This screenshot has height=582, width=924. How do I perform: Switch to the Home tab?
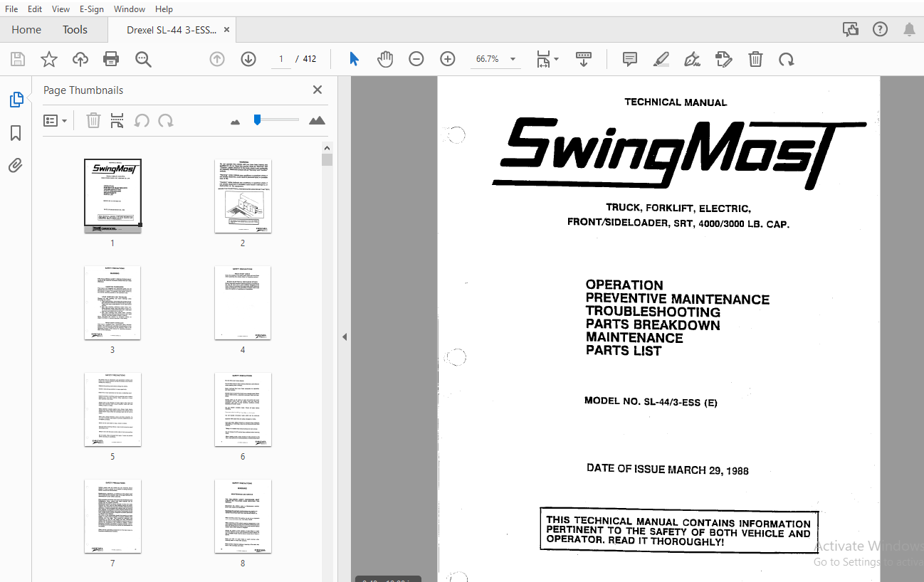click(26, 30)
